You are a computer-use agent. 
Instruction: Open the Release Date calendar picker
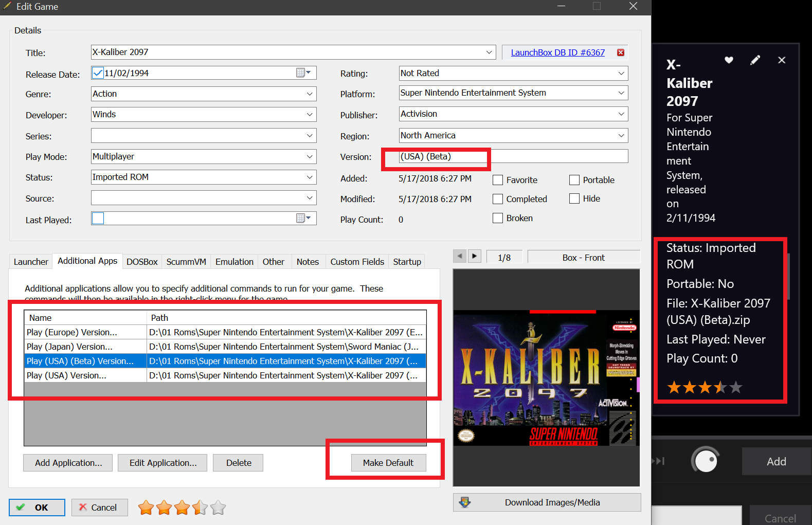(304, 73)
